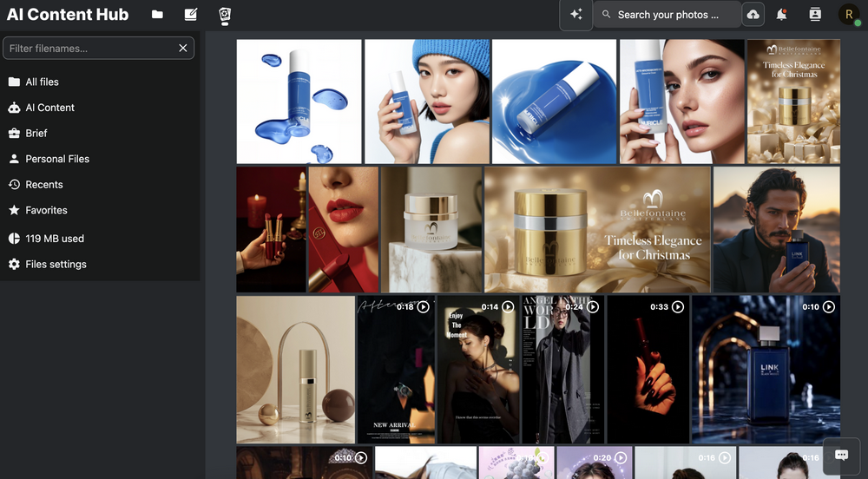Viewport: 868px width, 479px height.
Task: Open the chat bubble button
Action: point(841,456)
